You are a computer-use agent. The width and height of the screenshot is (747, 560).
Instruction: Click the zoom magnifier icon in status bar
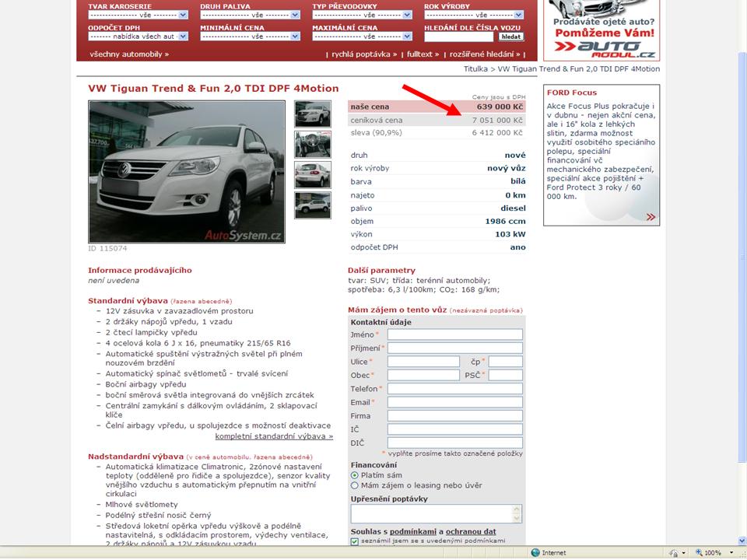point(698,553)
